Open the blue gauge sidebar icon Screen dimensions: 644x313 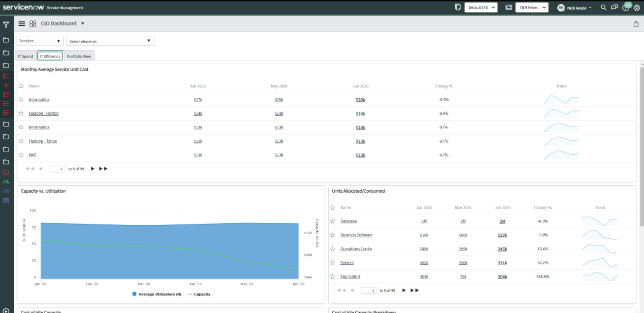click(6, 191)
